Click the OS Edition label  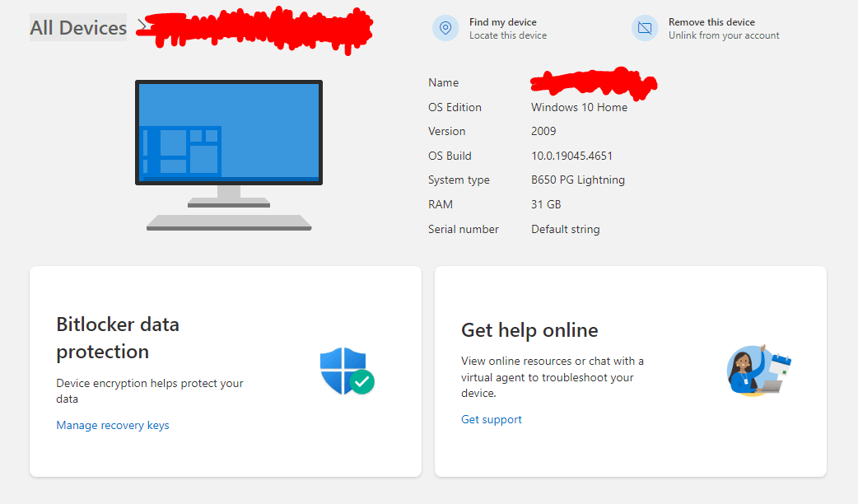tap(455, 107)
